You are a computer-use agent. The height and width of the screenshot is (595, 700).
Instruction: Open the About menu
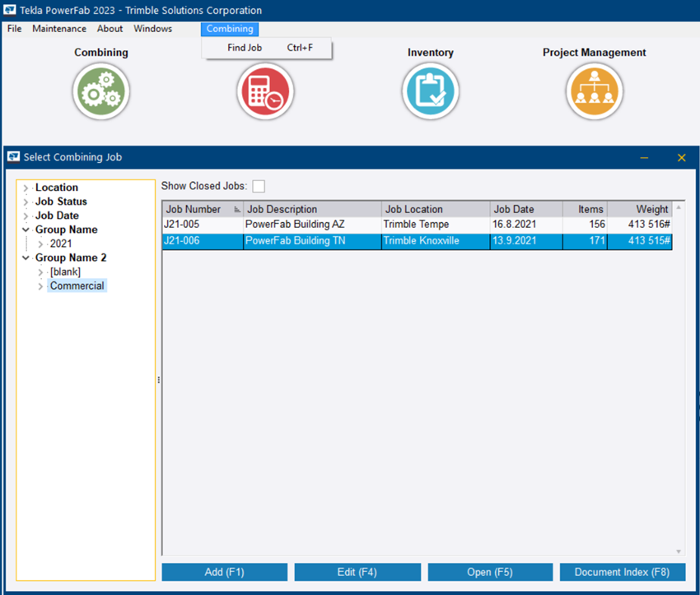point(110,29)
